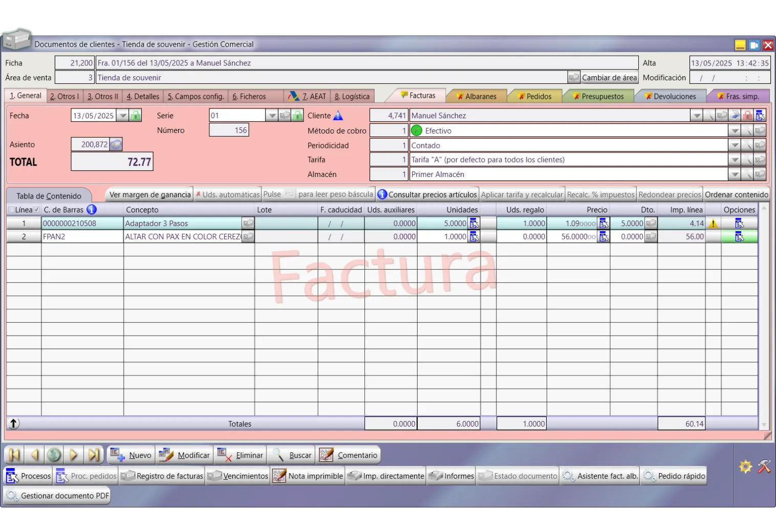This screenshot has width=776, height=532.
Task: Open the Asiento 200,872 entry icon
Action: (x=116, y=145)
